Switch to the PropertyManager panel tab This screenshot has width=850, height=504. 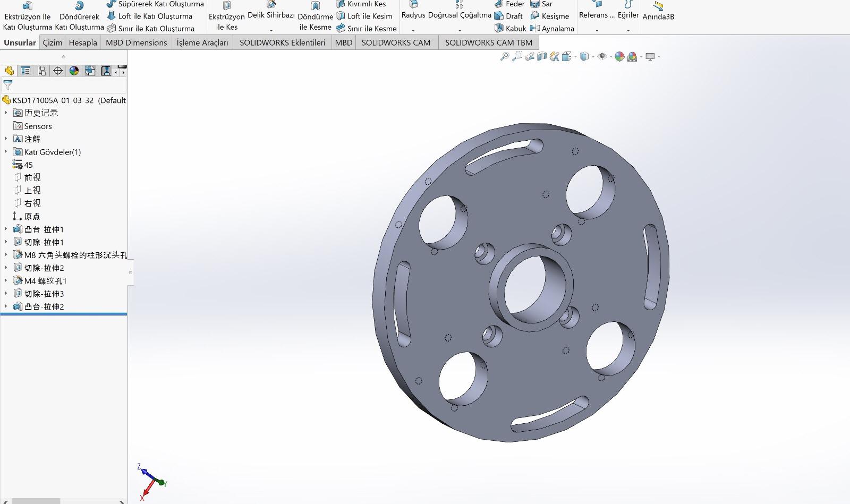pyautogui.click(x=25, y=71)
